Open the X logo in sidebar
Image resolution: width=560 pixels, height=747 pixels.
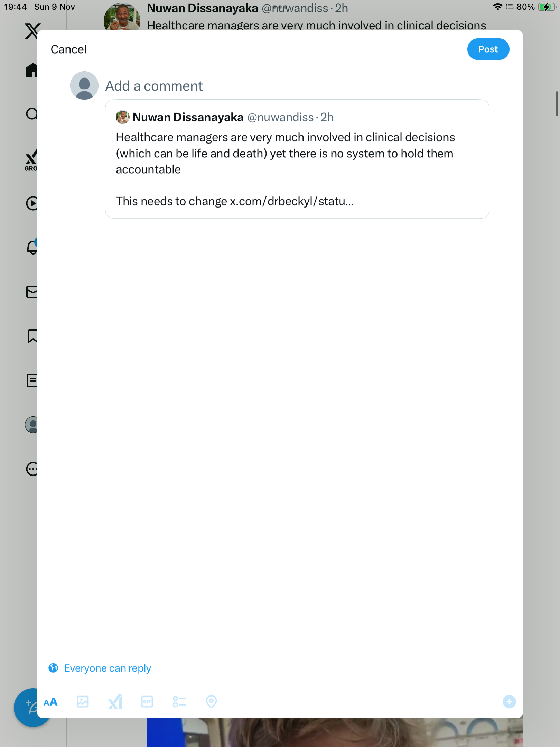click(32, 31)
